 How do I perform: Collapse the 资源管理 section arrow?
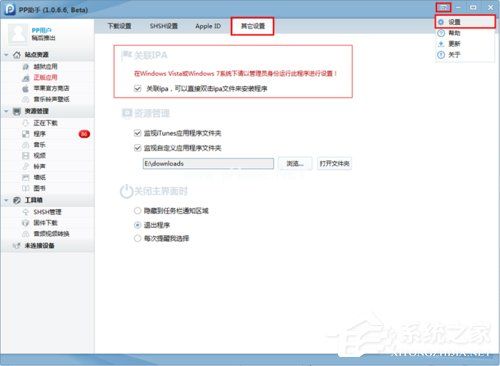[6, 111]
